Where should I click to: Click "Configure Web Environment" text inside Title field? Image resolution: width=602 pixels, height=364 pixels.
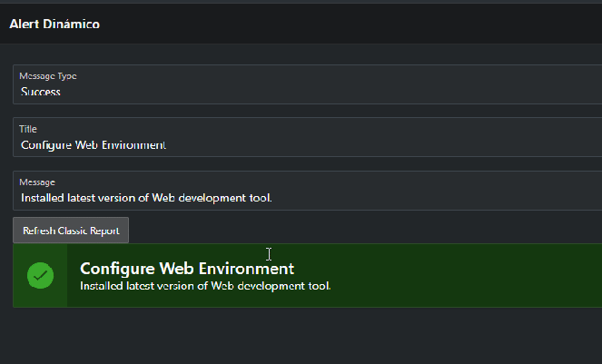coord(94,145)
